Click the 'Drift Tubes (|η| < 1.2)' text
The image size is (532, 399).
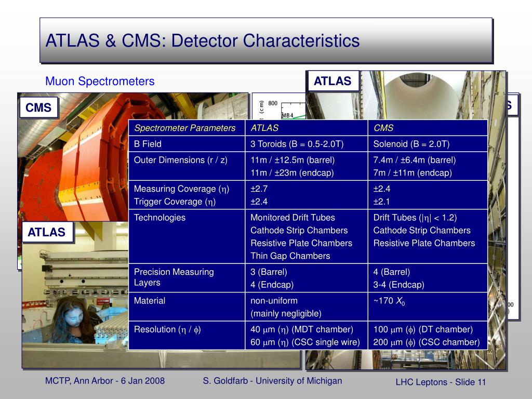point(415,218)
